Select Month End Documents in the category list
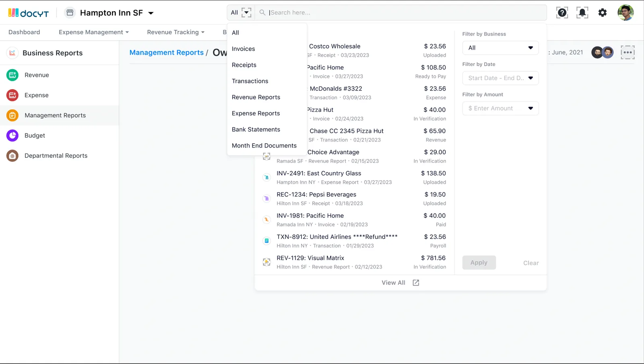Screen dimensions: 644x364 coord(267,145)
